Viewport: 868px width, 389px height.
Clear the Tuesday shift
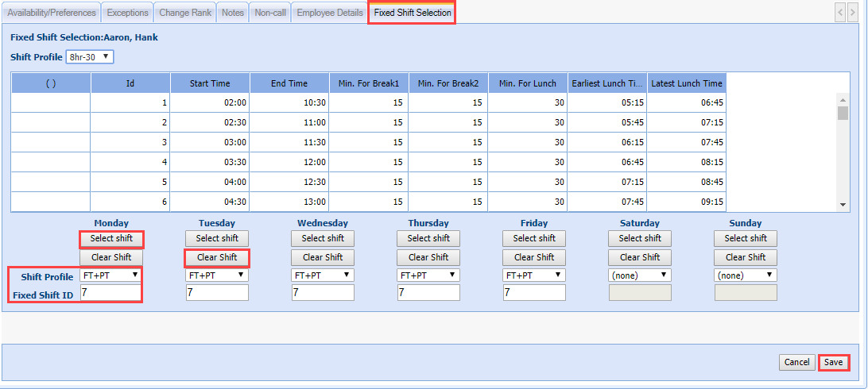point(217,257)
